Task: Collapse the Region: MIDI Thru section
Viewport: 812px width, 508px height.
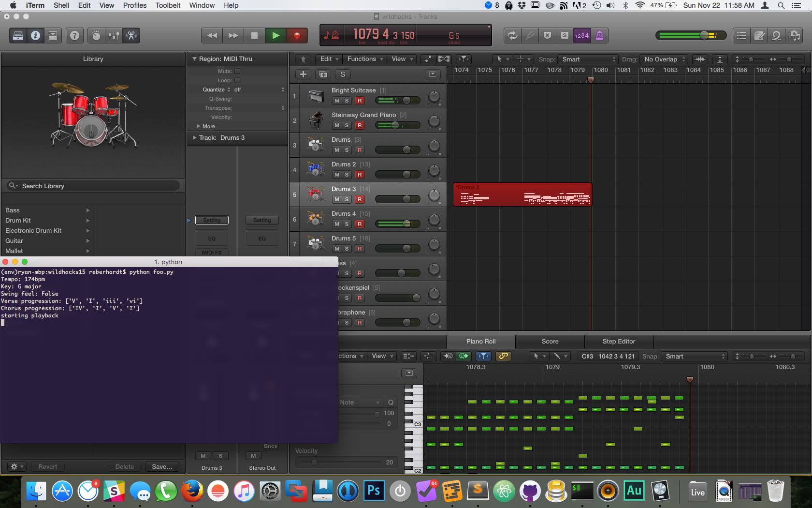Action: point(194,59)
